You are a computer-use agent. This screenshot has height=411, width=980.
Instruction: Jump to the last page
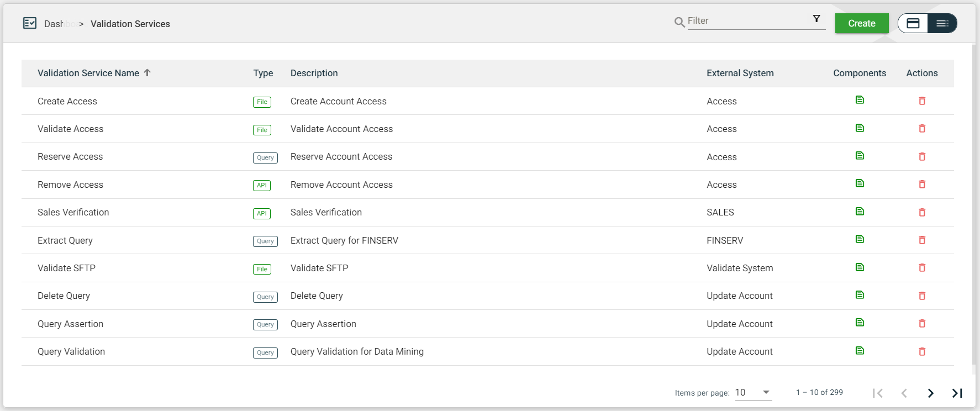[957, 393]
